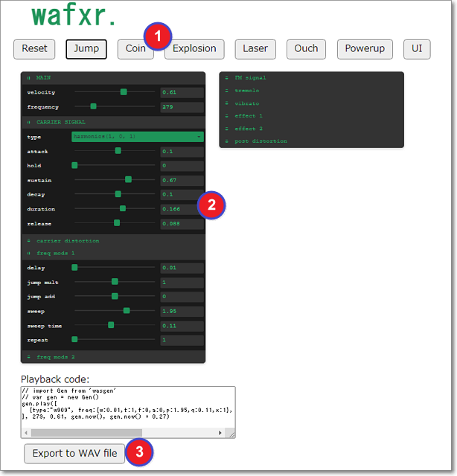This screenshot has width=457, height=476.
Task: Expand the post distortion section
Action: 261,141
